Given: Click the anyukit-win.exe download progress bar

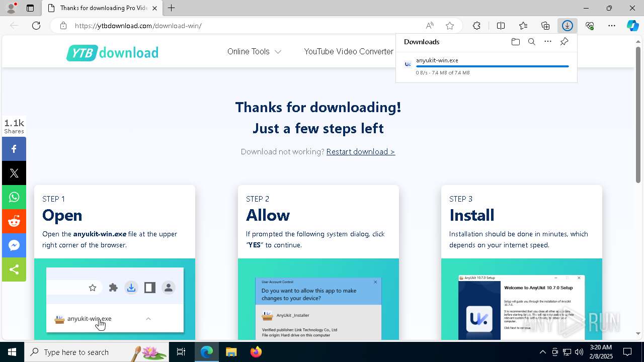Looking at the screenshot, I should (x=493, y=66).
